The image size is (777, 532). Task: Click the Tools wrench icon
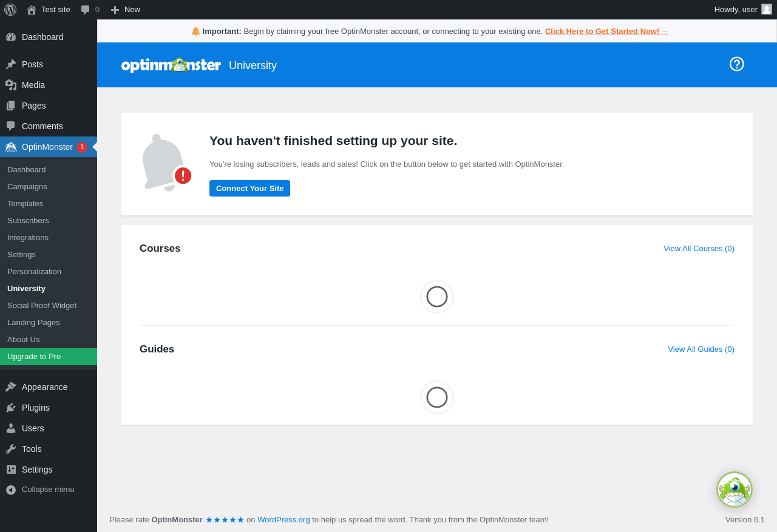[x=11, y=449]
